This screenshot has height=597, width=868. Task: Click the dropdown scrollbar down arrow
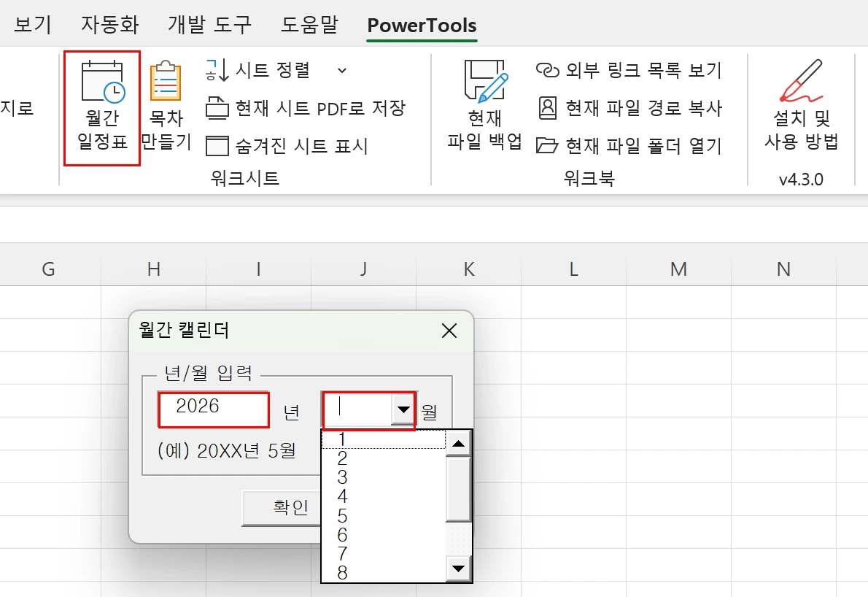coord(458,569)
